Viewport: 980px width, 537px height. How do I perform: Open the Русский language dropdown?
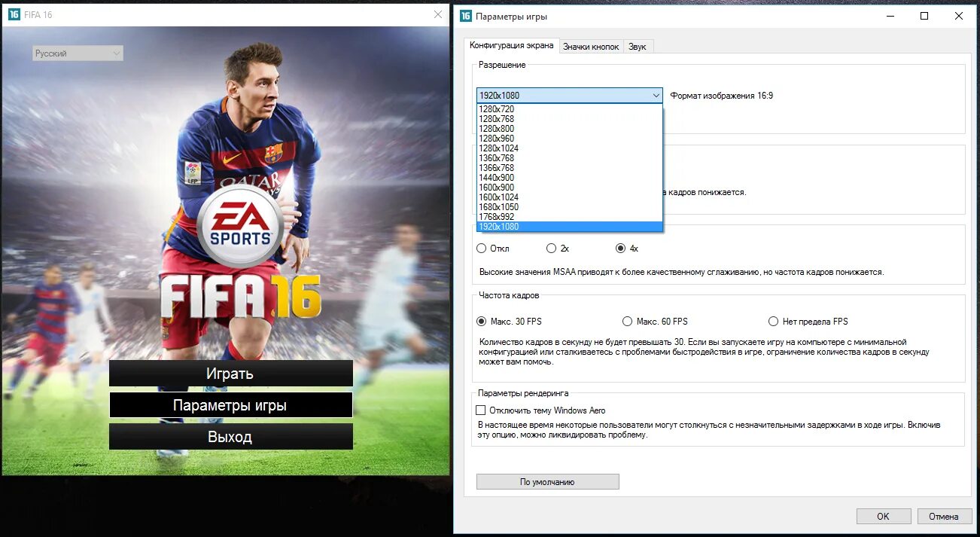tap(78, 53)
